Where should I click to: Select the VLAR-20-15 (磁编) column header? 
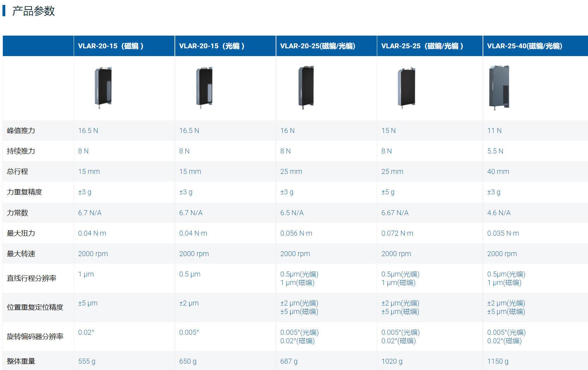point(111,46)
